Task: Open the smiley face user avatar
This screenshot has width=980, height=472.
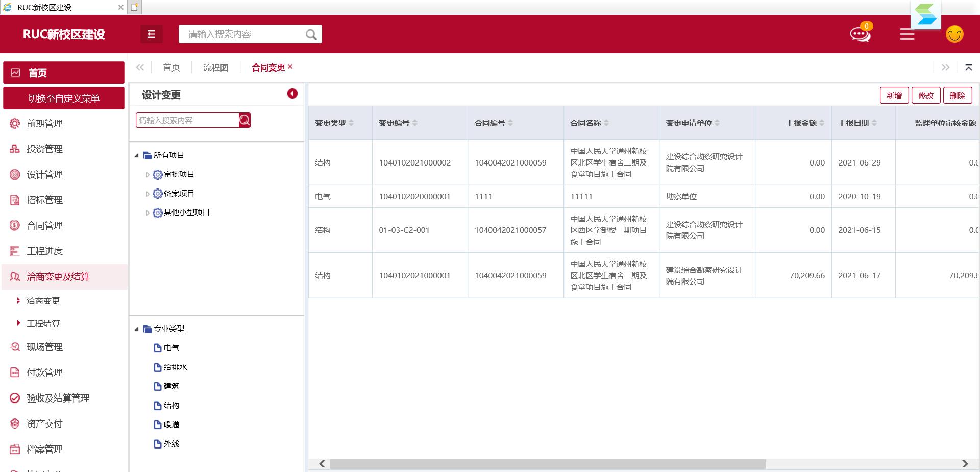Action: 954,34
